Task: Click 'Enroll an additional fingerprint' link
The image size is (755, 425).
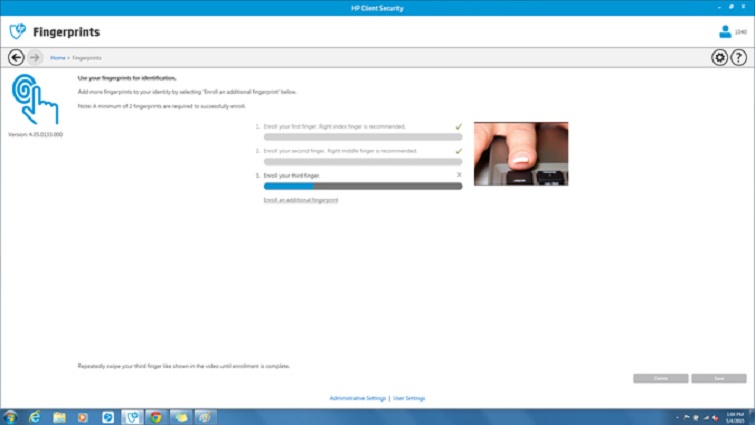Action: point(300,200)
